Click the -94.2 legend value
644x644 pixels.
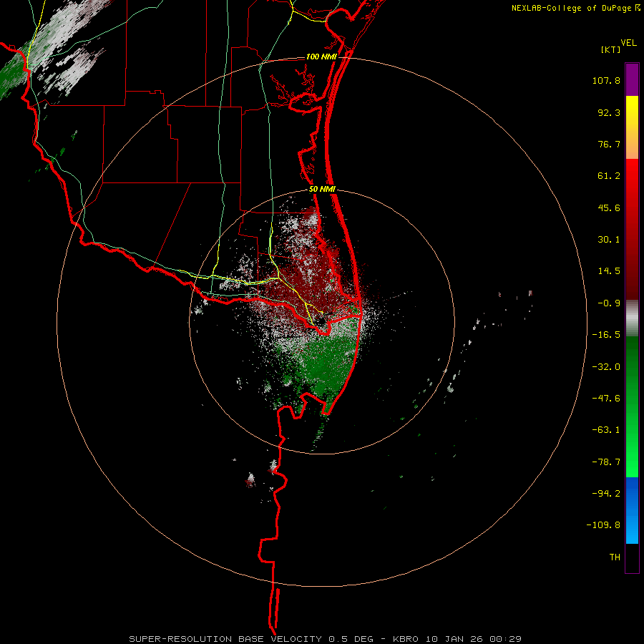tap(606, 494)
